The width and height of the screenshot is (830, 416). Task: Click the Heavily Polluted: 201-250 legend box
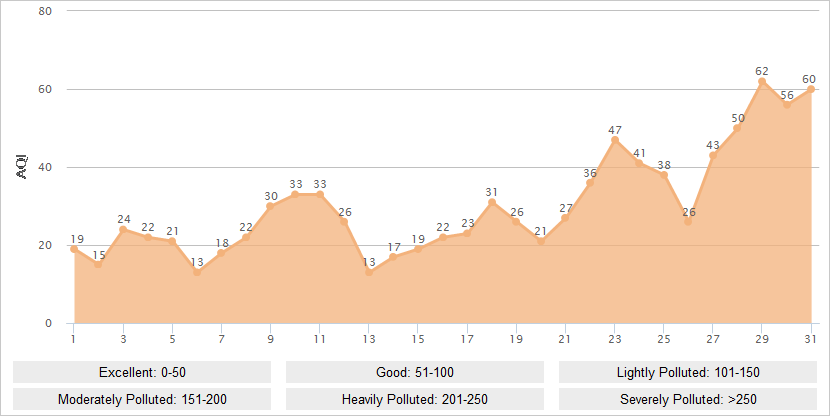415,399
